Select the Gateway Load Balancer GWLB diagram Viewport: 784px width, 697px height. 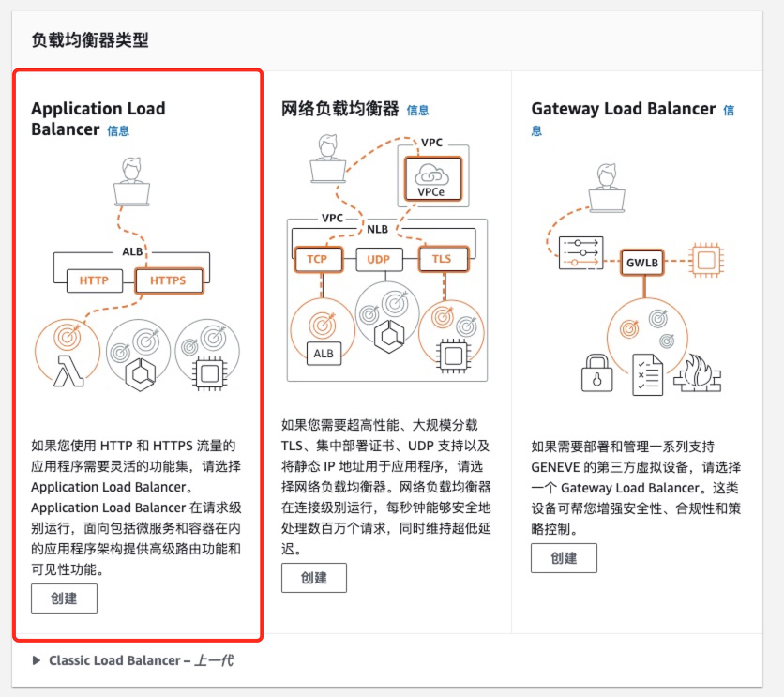click(637, 279)
